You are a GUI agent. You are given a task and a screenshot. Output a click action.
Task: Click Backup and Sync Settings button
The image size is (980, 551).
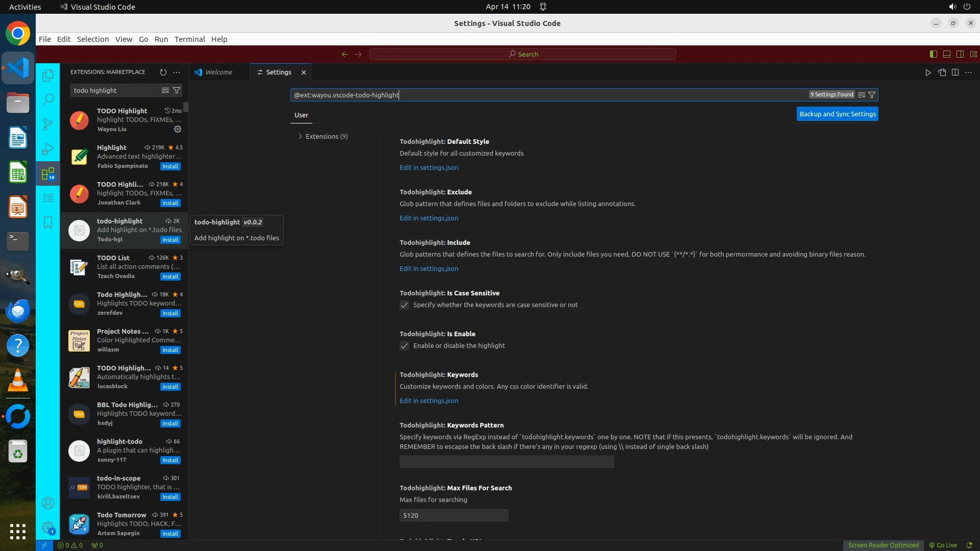click(x=837, y=114)
